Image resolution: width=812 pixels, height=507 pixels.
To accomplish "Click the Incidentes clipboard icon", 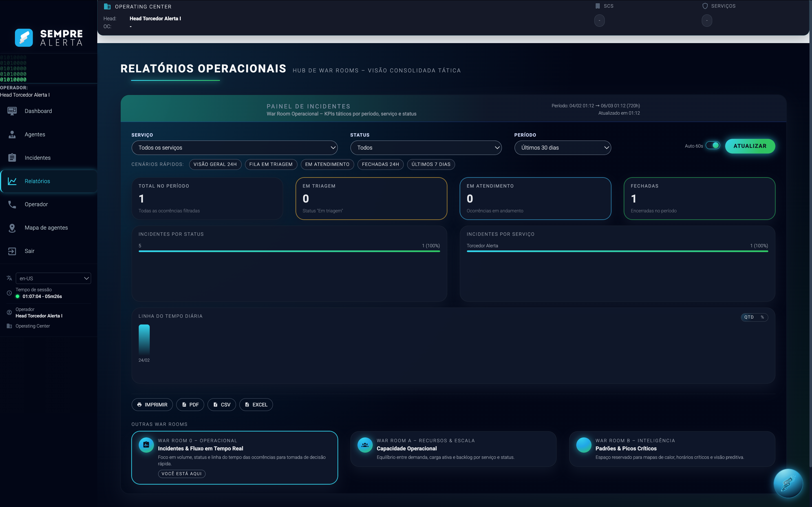I will 12,158.
